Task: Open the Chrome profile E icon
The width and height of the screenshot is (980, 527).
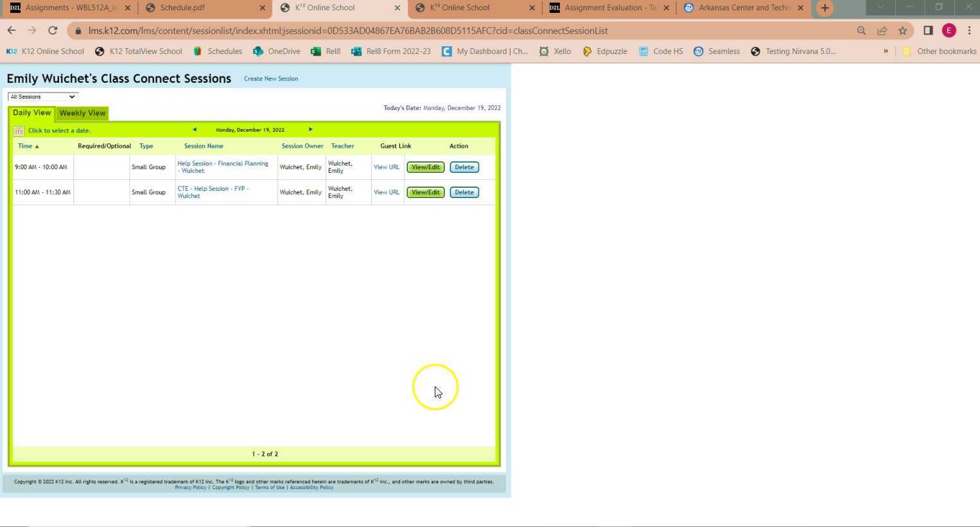Action: point(948,30)
